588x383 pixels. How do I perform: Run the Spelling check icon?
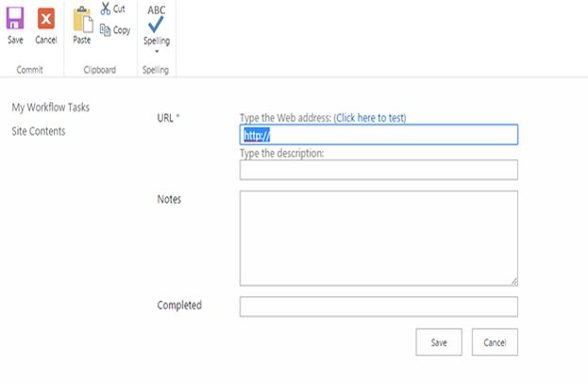tap(157, 25)
